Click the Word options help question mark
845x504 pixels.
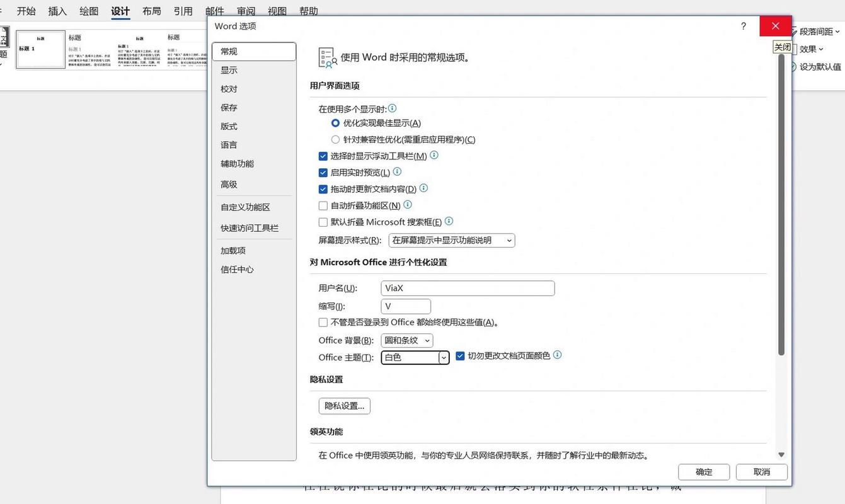coord(744,26)
